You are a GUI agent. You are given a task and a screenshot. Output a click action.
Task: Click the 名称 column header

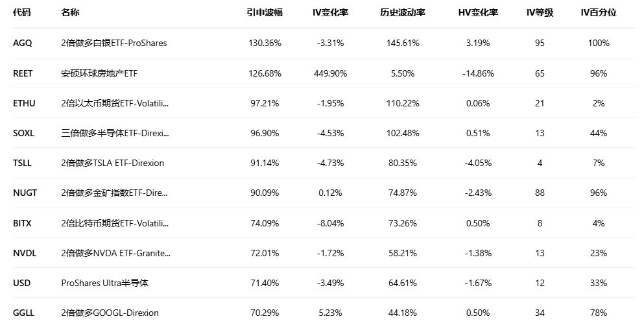point(70,12)
